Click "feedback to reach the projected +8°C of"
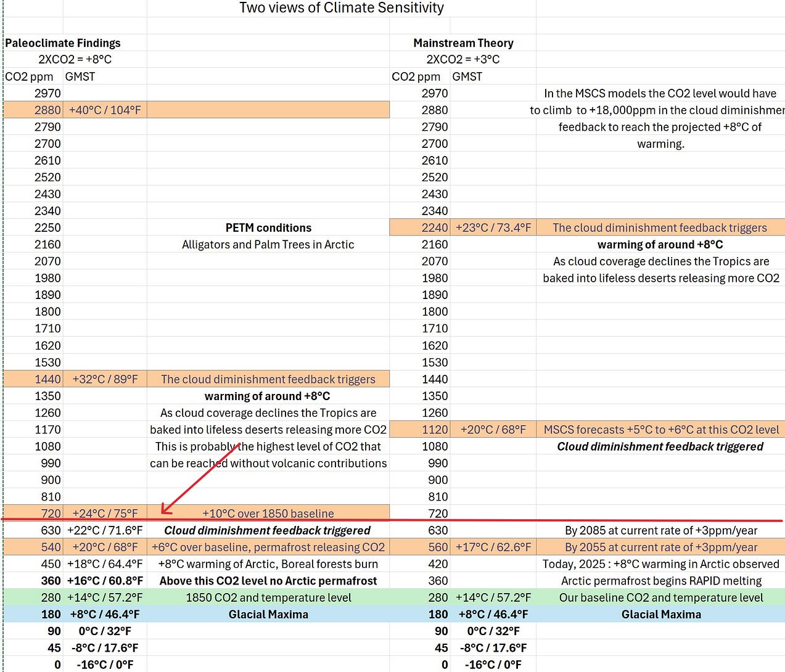Viewport: 785px width, 672px height. point(660,127)
